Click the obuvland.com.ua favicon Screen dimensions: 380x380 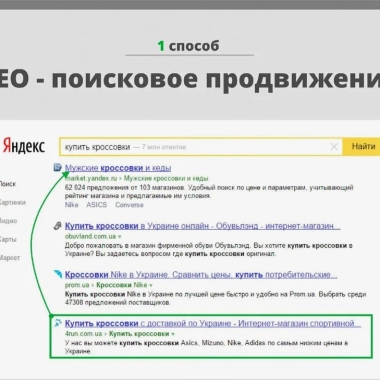click(57, 226)
